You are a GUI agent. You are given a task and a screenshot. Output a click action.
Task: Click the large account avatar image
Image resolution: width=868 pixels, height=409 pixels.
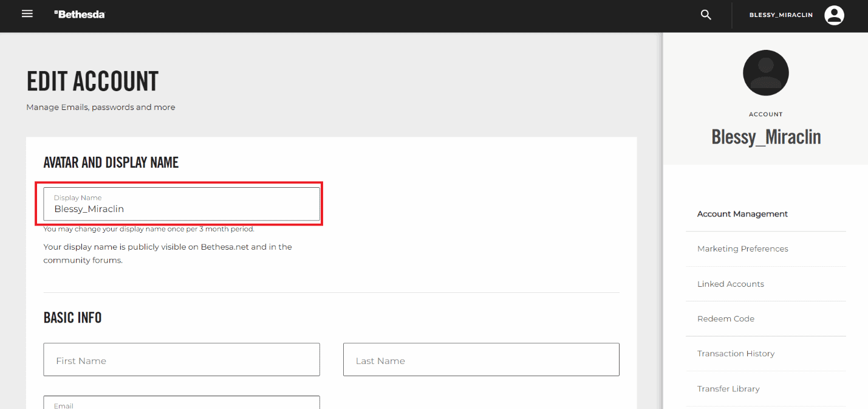tap(765, 72)
